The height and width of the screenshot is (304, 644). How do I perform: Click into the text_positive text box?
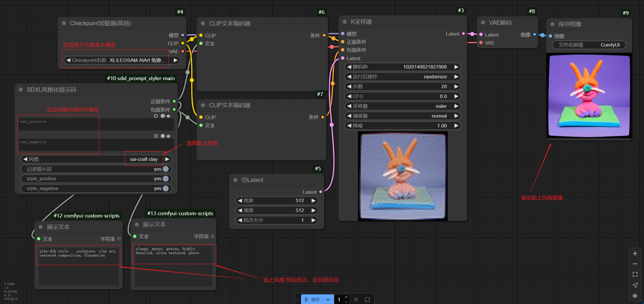[x=96, y=124]
